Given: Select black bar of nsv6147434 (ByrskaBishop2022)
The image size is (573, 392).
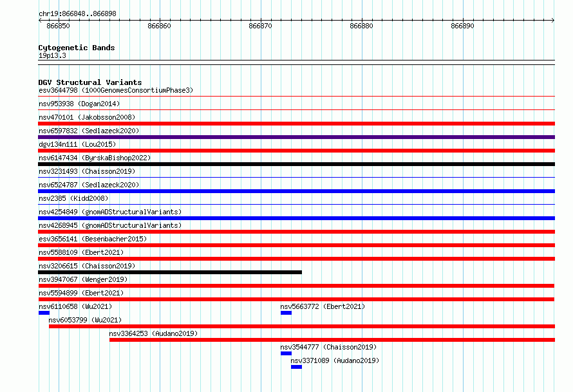Looking at the screenshot, I should 296,164.
